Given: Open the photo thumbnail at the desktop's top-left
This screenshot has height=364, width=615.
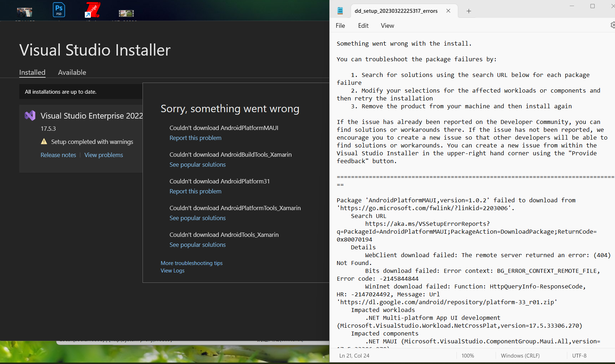Looking at the screenshot, I should pyautogui.click(x=25, y=12).
